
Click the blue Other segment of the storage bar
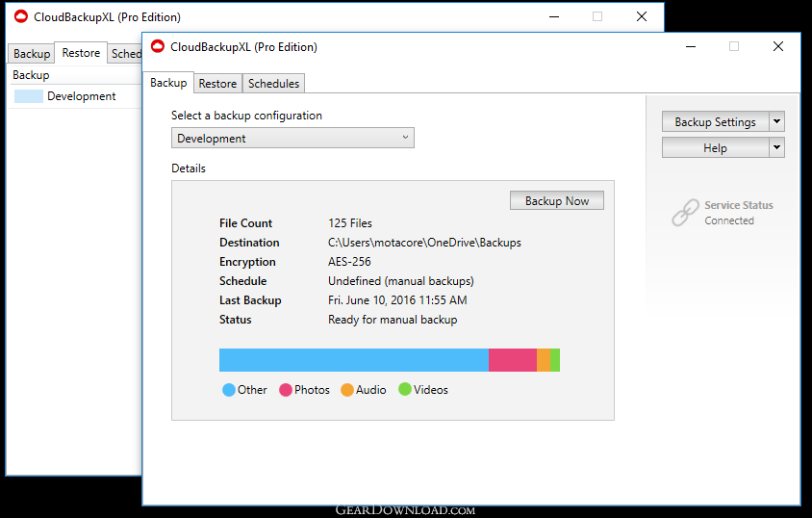coord(354,360)
